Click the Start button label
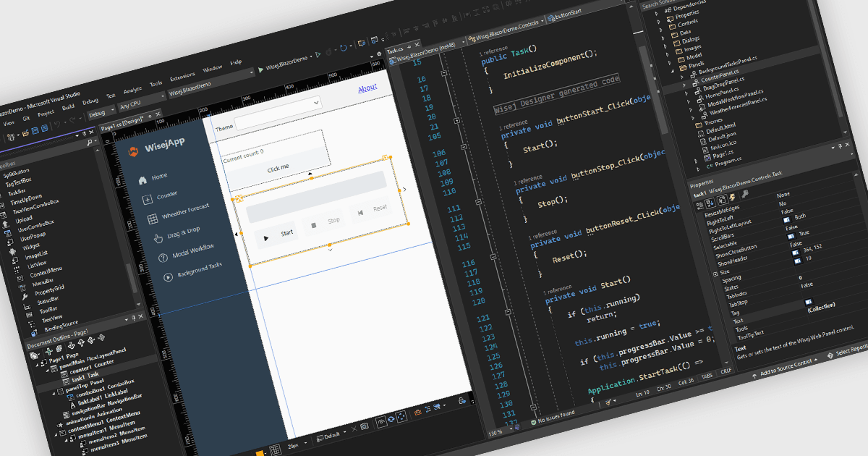This screenshot has height=456, width=868. [x=286, y=232]
